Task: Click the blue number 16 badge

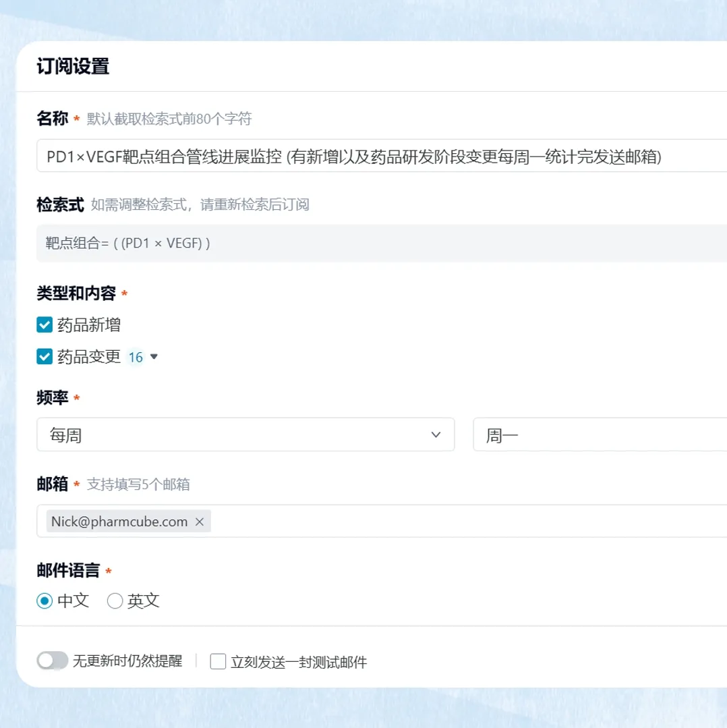Action: click(x=136, y=357)
